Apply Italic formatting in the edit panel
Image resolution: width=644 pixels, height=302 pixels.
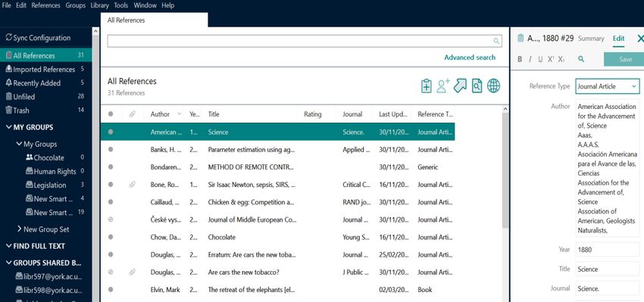pos(530,60)
